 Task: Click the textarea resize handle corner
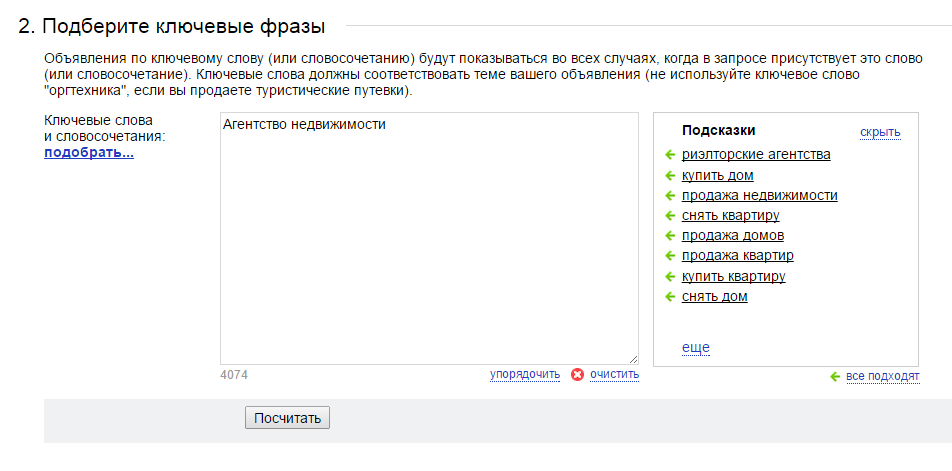pos(633,359)
